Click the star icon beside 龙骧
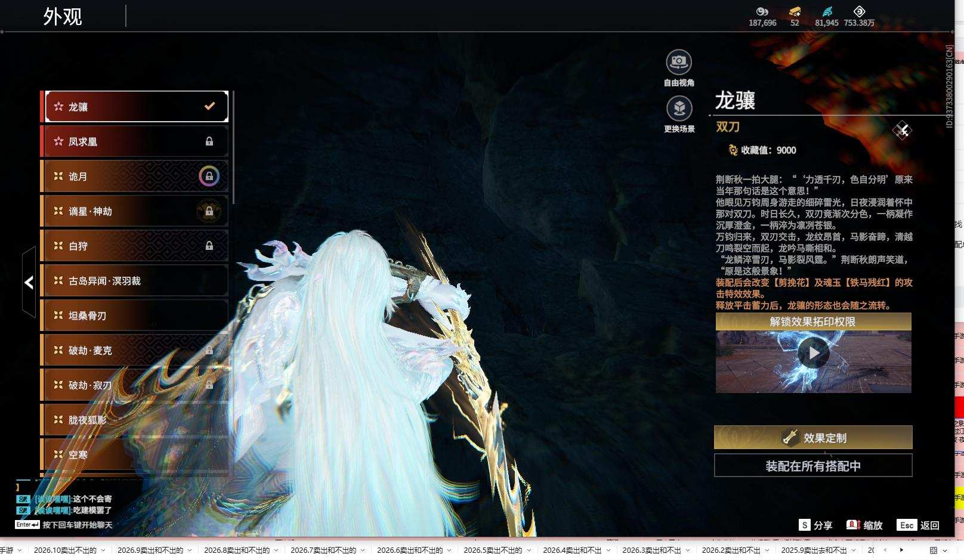This screenshot has width=964, height=560. pyautogui.click(x=58, y=107)
